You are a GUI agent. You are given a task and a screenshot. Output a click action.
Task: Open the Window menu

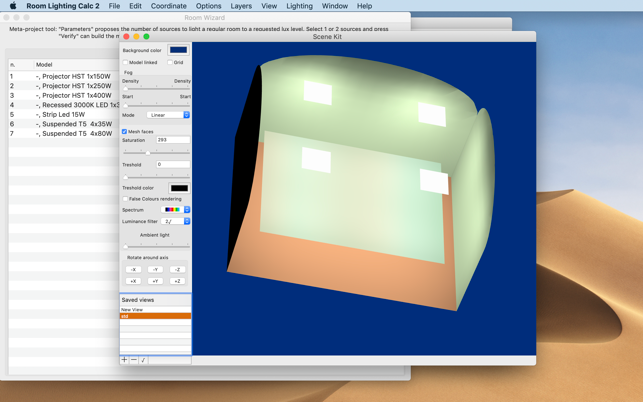click(x=335, y=6)
